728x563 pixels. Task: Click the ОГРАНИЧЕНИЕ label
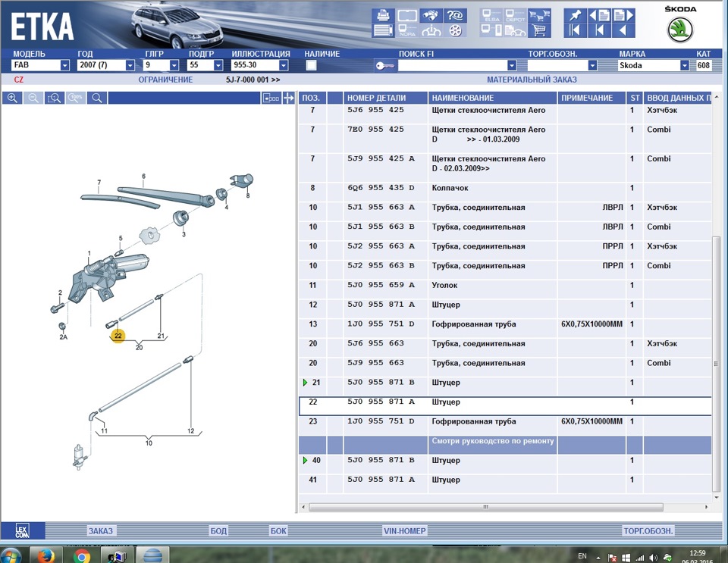165,80
